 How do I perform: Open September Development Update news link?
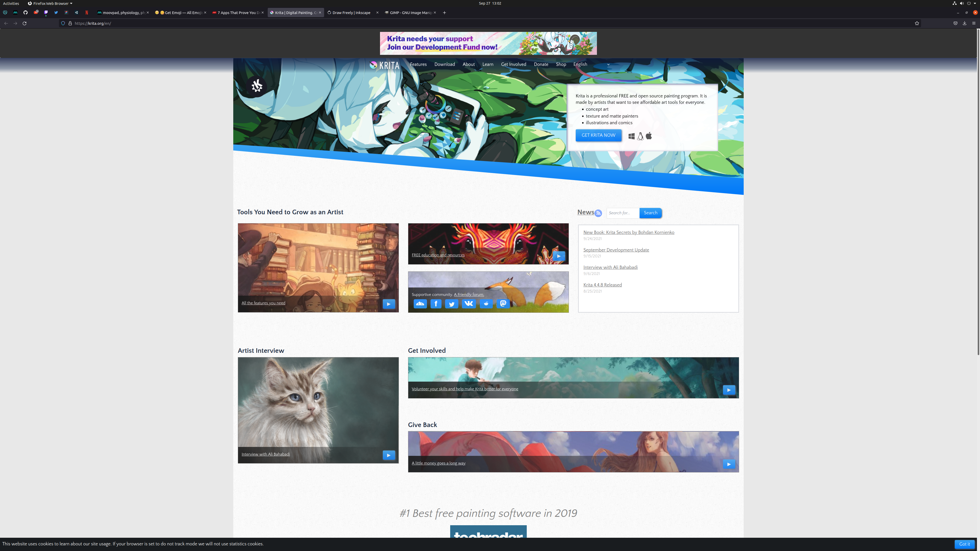616,250
